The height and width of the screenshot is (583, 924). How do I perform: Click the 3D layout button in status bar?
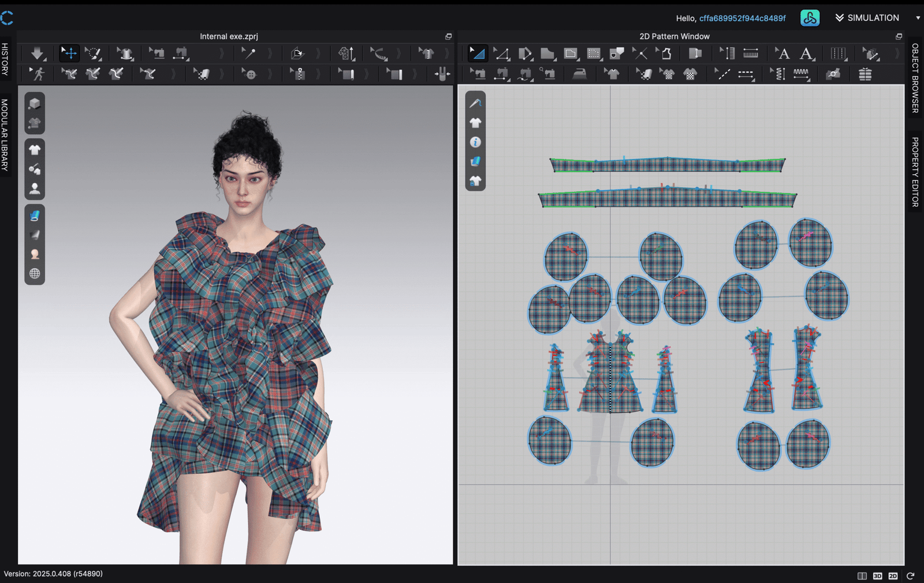877,575
